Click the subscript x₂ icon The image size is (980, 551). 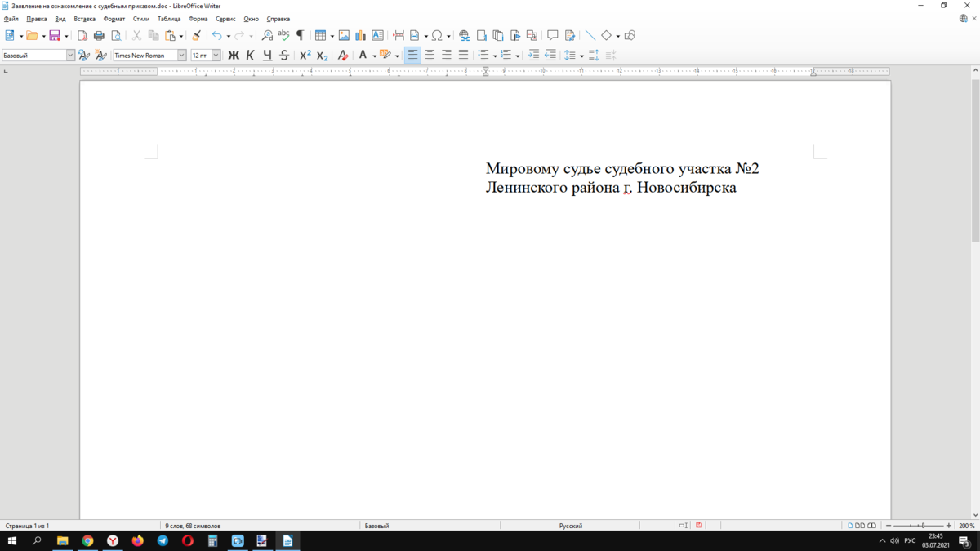tap(322, 55)
